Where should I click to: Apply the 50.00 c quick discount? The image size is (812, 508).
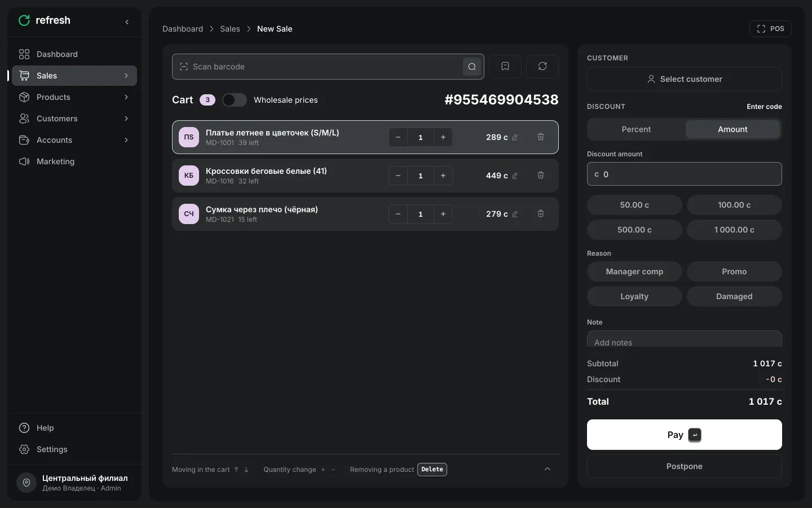pyautogui.click(x=634, y=205)
